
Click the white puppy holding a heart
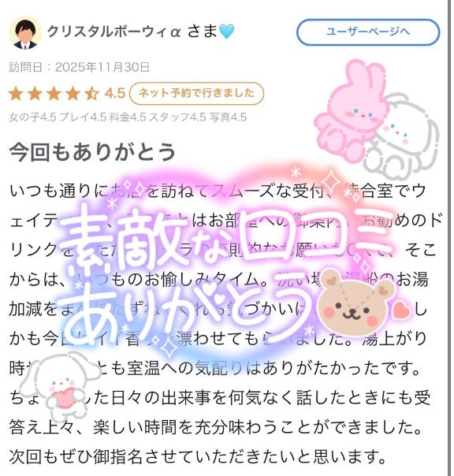click(59, 389)
